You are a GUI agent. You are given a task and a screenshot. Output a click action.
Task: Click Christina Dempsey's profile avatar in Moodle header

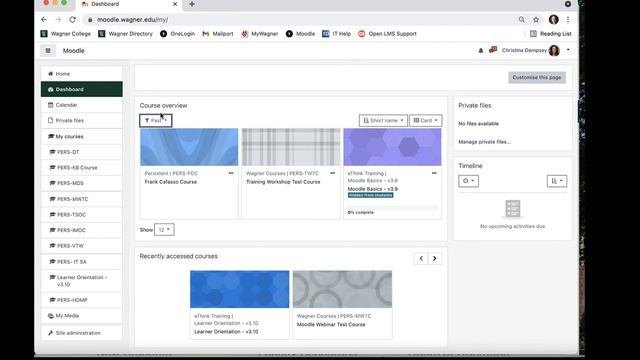(554, 50)
